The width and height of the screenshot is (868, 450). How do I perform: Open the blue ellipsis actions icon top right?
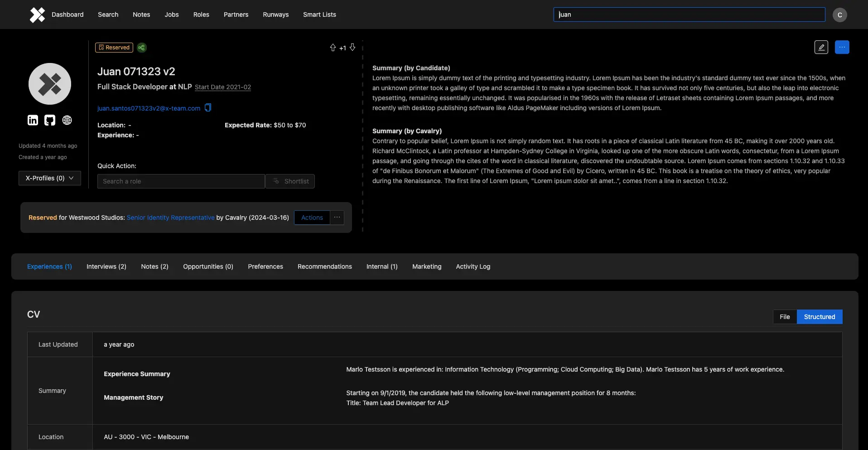pyautogui.click(x=843, y=47)
